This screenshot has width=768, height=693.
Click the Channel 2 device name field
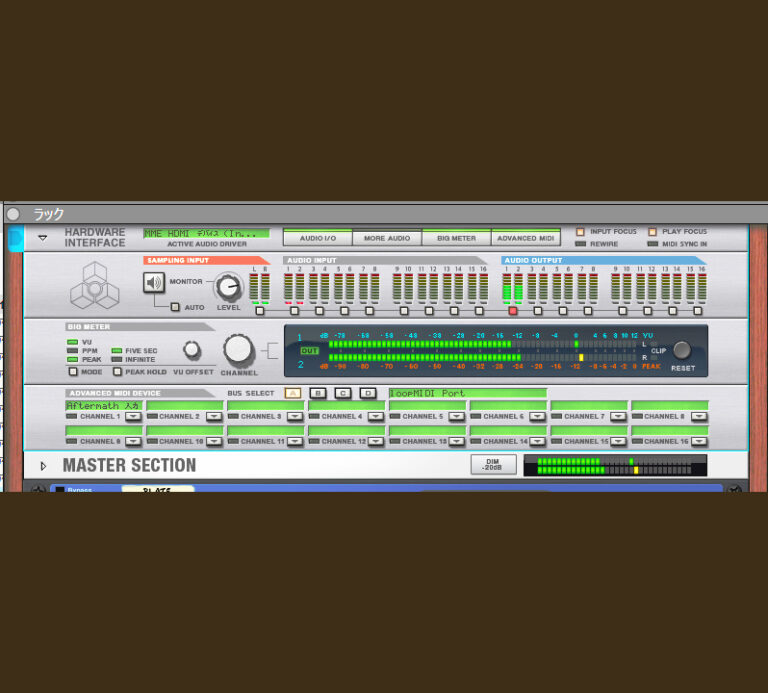[185, 406]
